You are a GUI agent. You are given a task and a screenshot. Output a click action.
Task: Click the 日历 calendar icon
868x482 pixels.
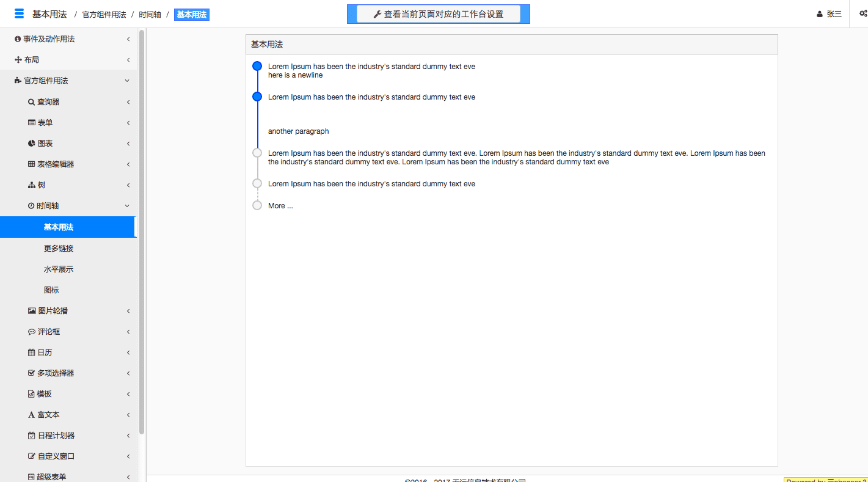pos(31,352)
